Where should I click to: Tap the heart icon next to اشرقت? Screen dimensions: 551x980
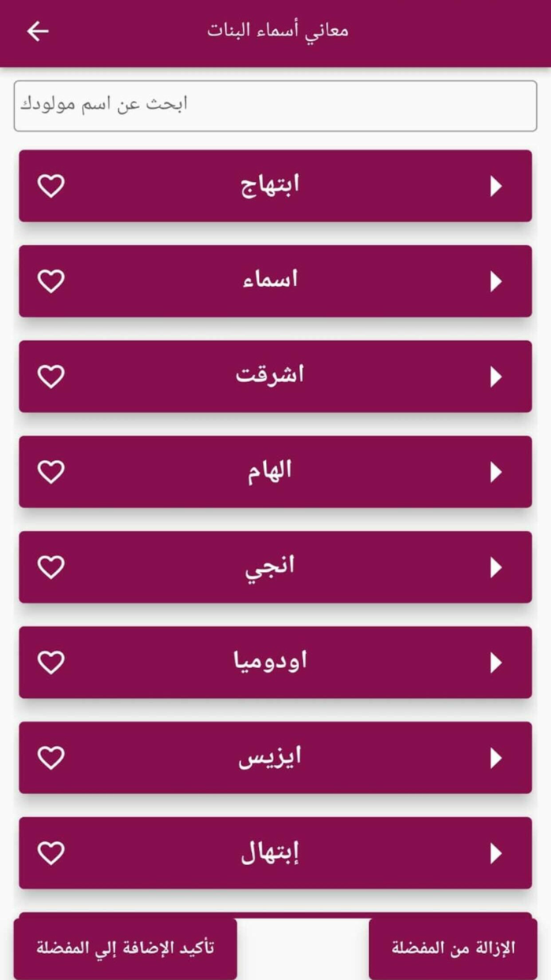pyautogui.click(x=51, y=377)
